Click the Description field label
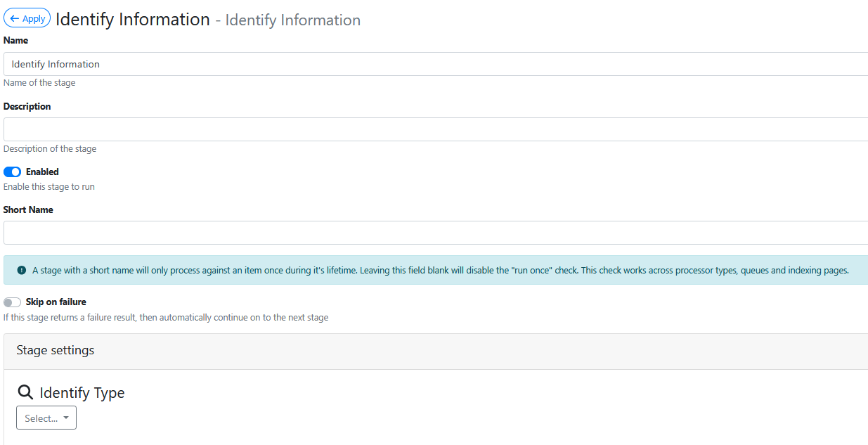Viewport: 868px width, 445px height. pos(27,106)
